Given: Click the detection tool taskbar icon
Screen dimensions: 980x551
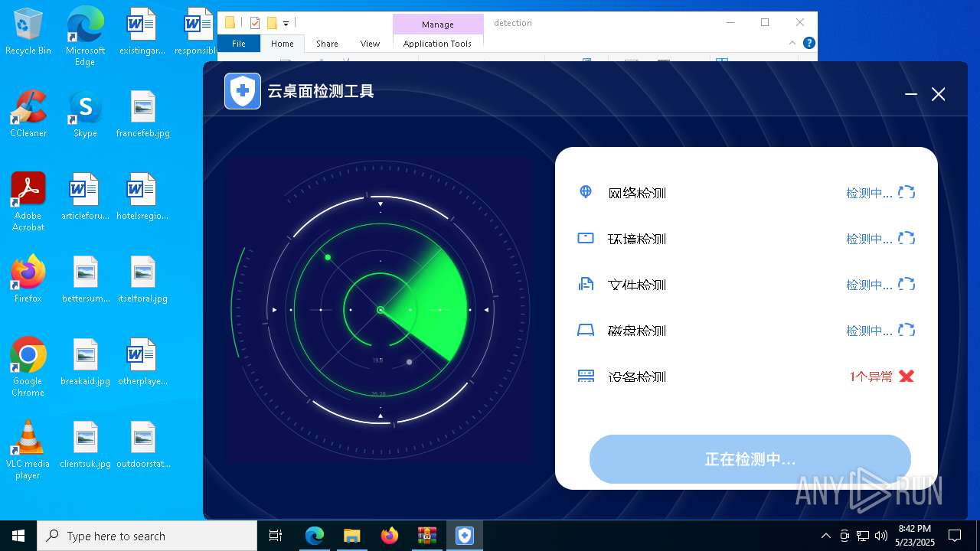Looking at the screenshot, I should 464,536.
